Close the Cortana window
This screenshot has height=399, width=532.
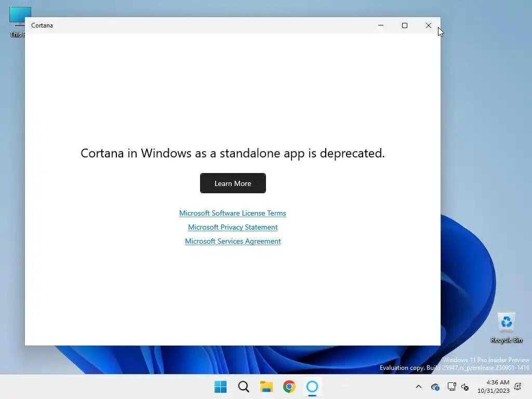429,25
